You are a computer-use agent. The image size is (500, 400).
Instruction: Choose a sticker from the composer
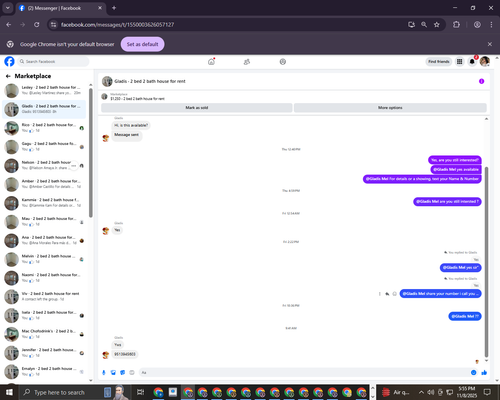tap(122, 372)
